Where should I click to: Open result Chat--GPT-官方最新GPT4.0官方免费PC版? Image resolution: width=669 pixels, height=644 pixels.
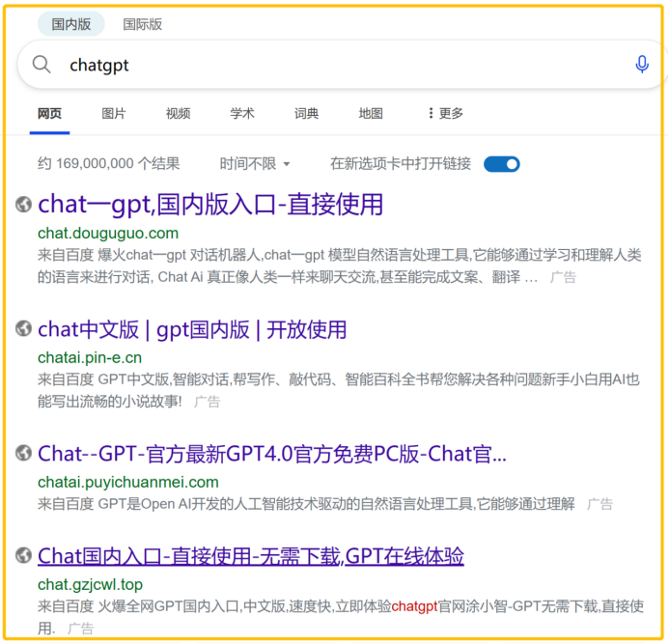(272, 454)
